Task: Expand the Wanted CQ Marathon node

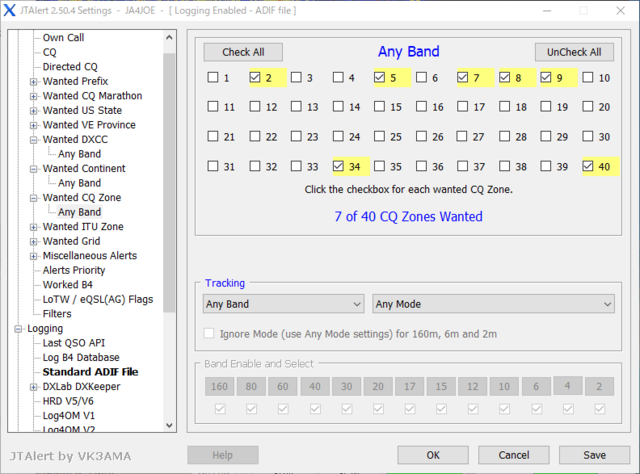Action: click(x=33, y=96)
